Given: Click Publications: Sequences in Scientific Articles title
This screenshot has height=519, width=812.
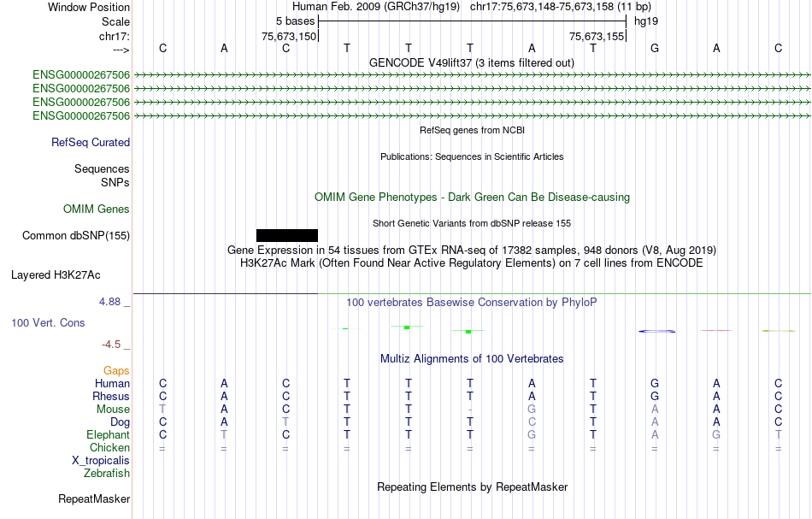Looking at the screenshot, I should [472, 156].
